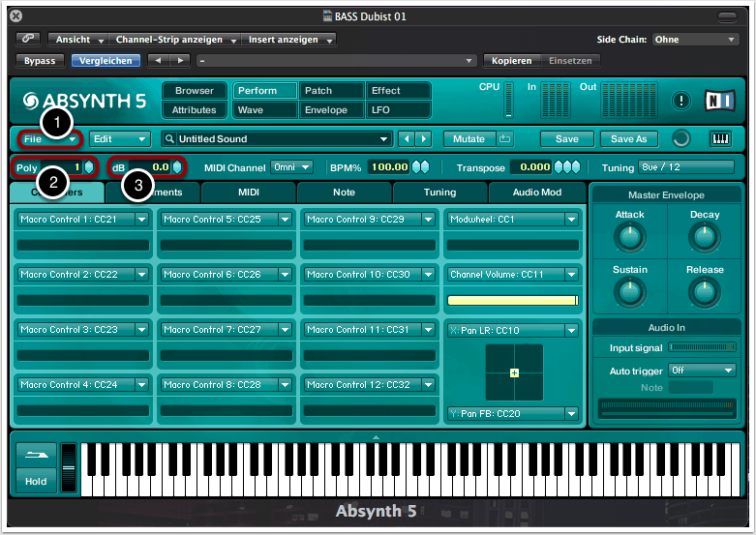Open the NI logo about screen
Screen dimensions: 756x535
[x=717, y=101]
